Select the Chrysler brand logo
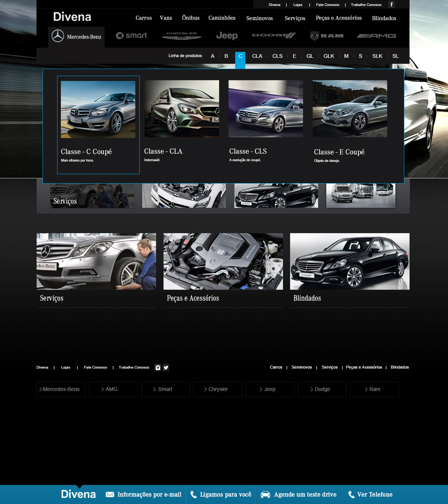 tap(181, 36)
